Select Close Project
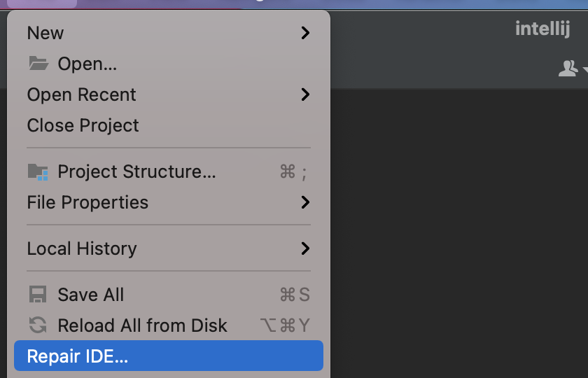588x378 pixels. coord(169,125)
